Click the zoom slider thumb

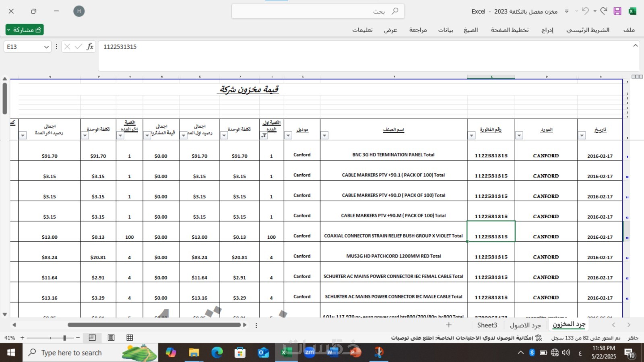(64, 338)
